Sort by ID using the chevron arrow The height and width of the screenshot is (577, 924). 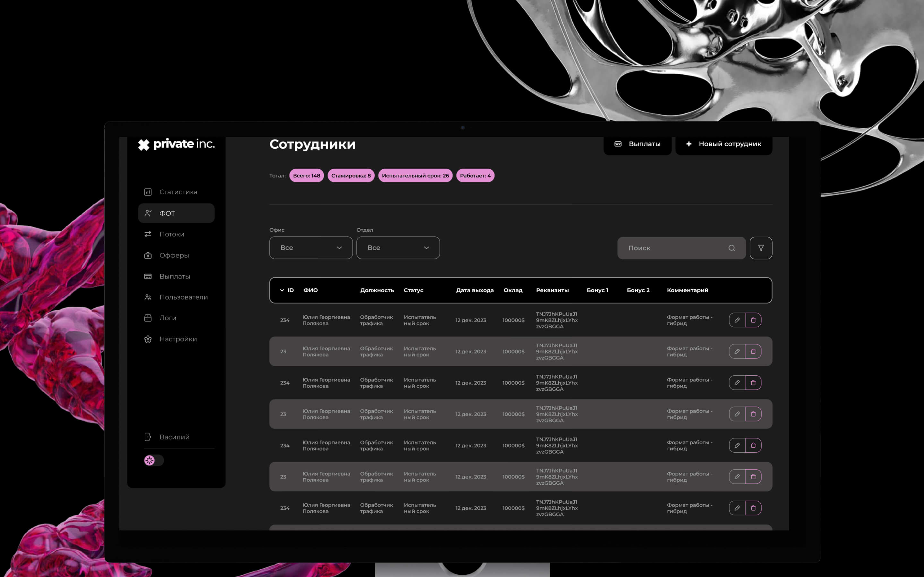tap(282, 290)
